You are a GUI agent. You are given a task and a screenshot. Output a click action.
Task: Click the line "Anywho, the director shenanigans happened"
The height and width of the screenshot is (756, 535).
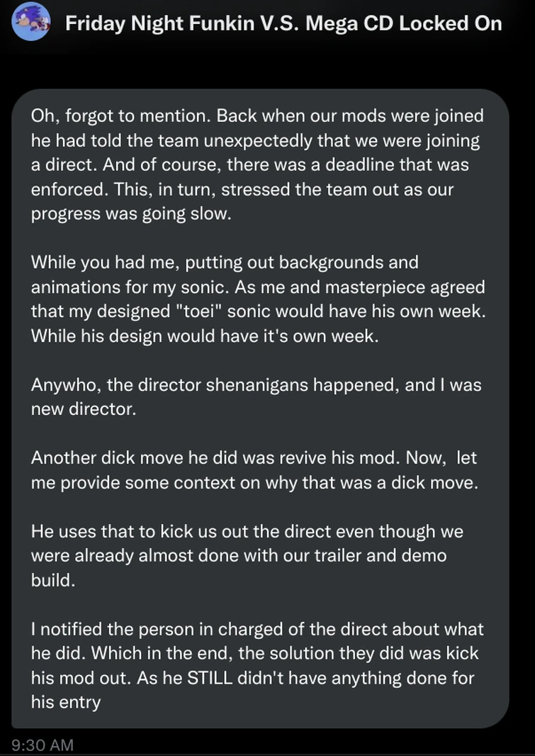pyautogui.click(x=257, y=385)
